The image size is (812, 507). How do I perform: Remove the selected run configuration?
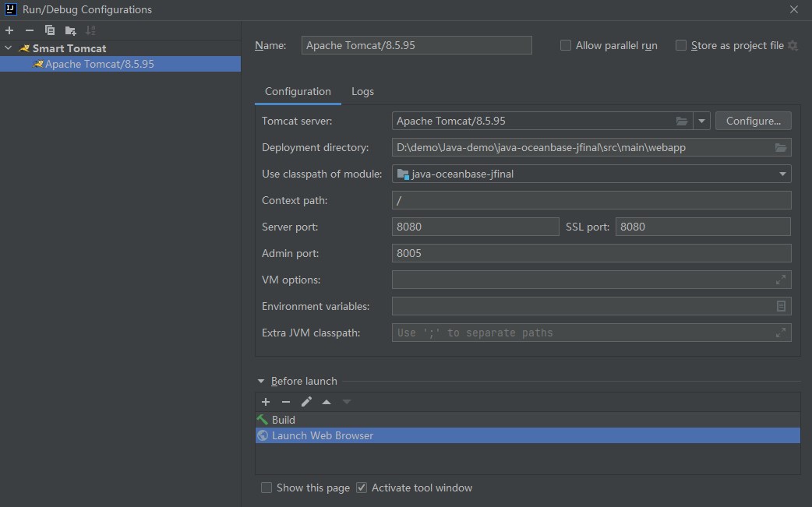pos(28,30)
